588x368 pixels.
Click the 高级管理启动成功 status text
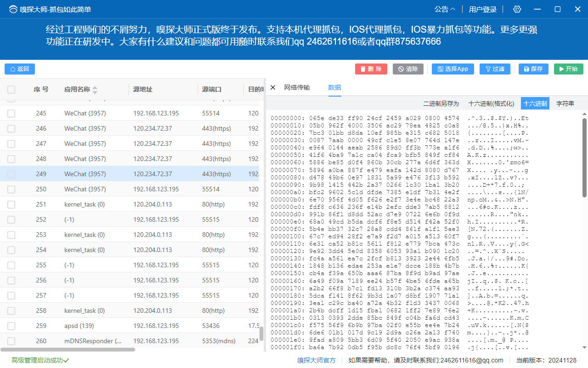click(x=40, y=360)
